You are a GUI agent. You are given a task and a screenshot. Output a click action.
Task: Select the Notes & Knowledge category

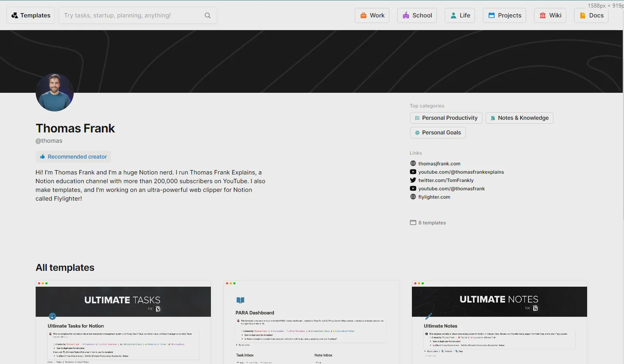(519, 118)
